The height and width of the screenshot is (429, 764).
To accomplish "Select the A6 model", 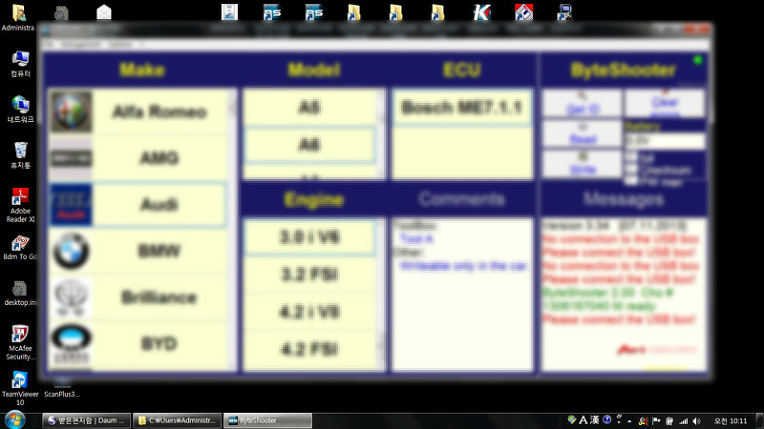I will tap(309, 145).
